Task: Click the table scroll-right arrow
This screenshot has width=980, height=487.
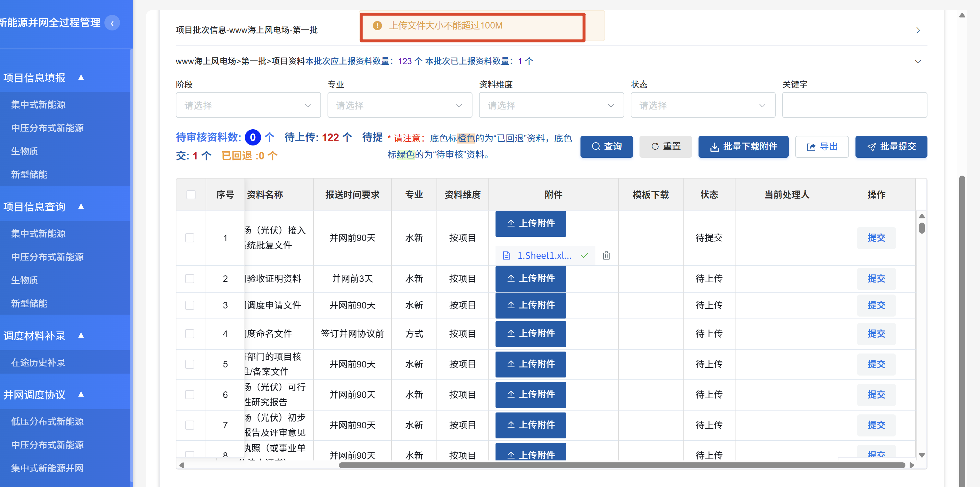Action: (x=912, y=465)
